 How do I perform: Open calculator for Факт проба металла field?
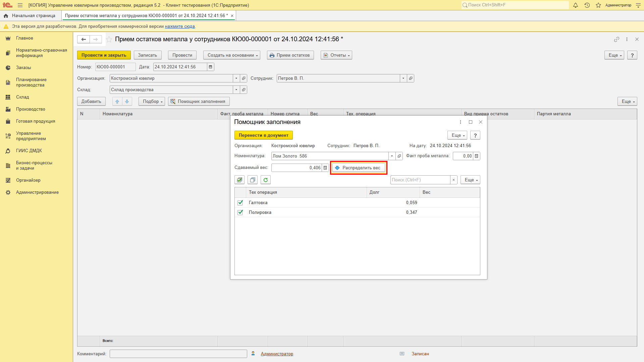pos(476,156)
